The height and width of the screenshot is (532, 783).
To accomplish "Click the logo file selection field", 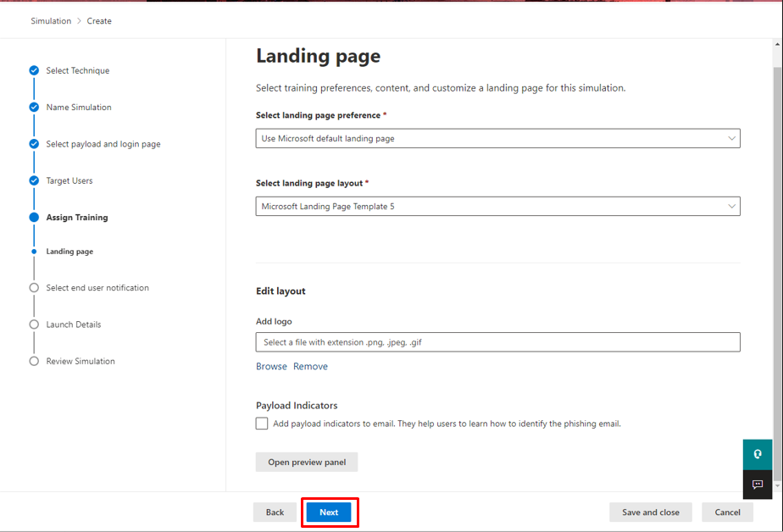I will click(497, 341).
